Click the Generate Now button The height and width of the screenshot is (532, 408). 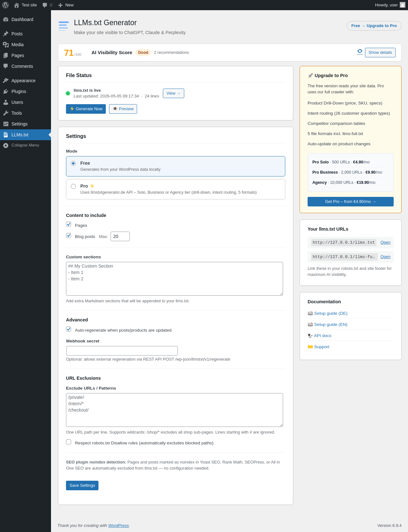point(86,109)
